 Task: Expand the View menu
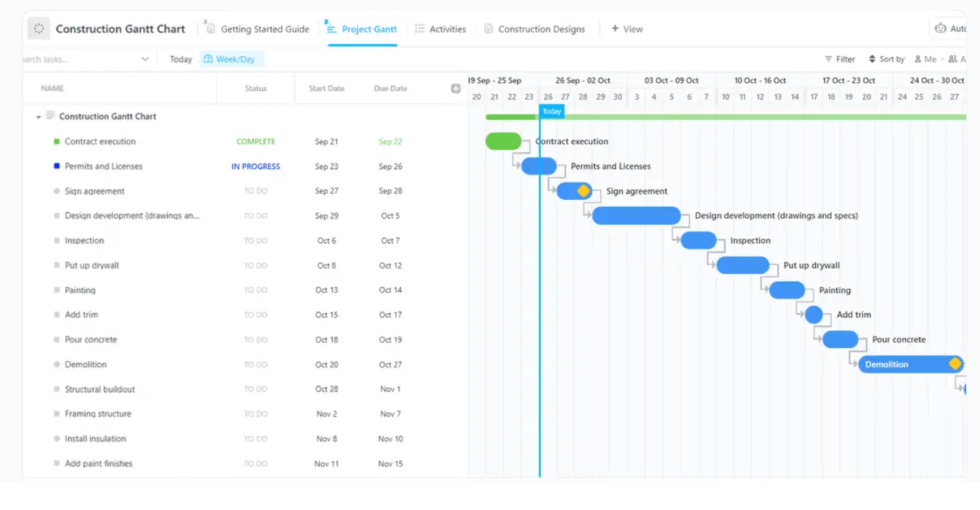coord(627,29)
